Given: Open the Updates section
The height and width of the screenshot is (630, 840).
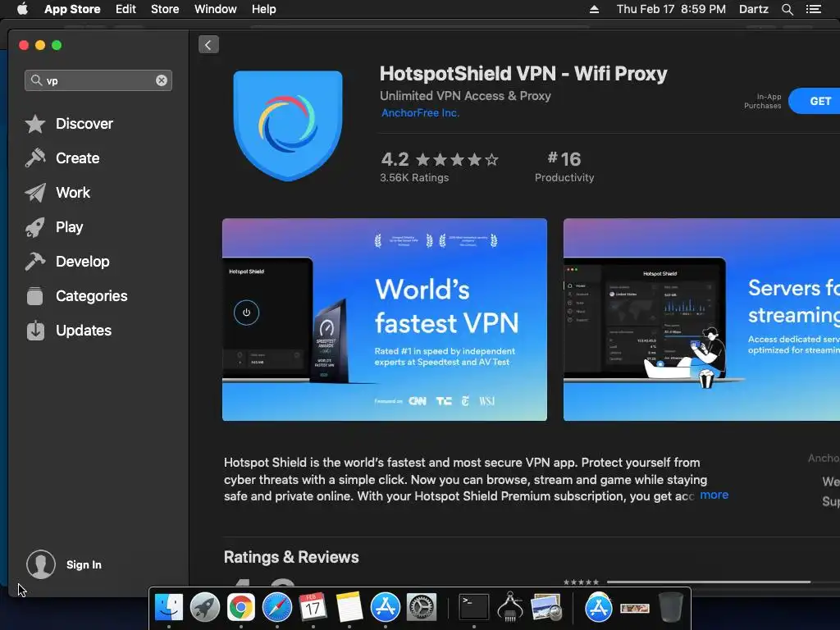Looking at the screenshot, I should [x=68, y=331].
